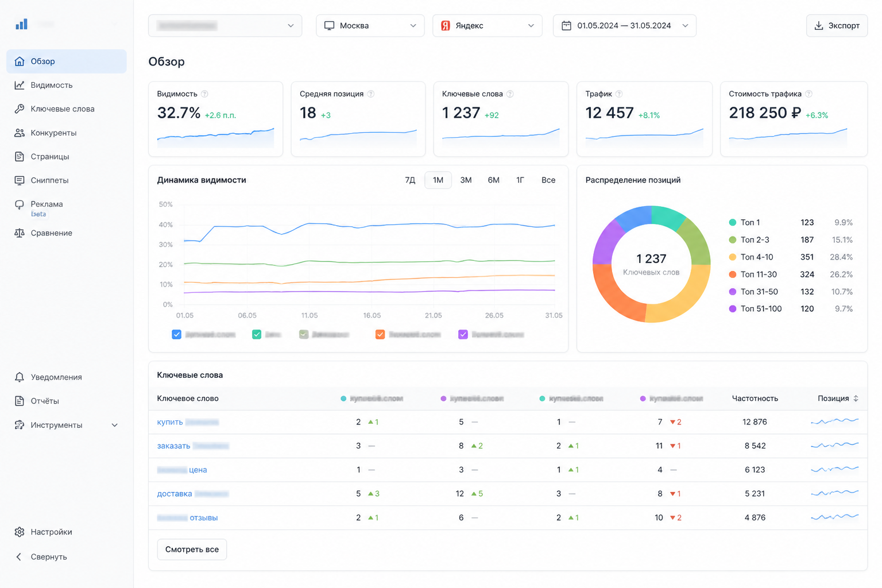Open the Москва region dropdown
This screenshot has height=588, width=882.
pos(370,26)
